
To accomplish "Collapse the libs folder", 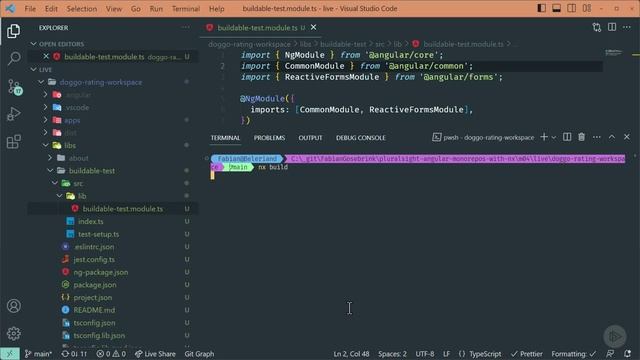I will (x=46, y=145).
